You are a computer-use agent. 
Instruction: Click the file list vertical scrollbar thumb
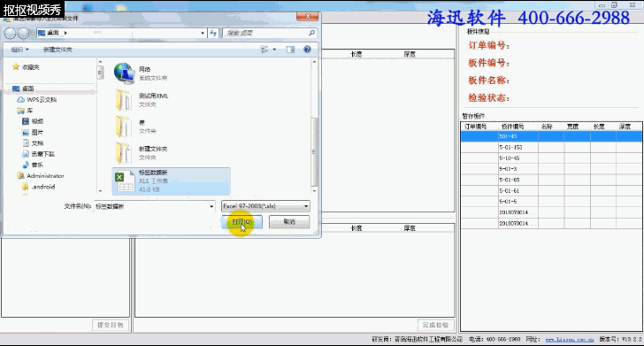314,151
